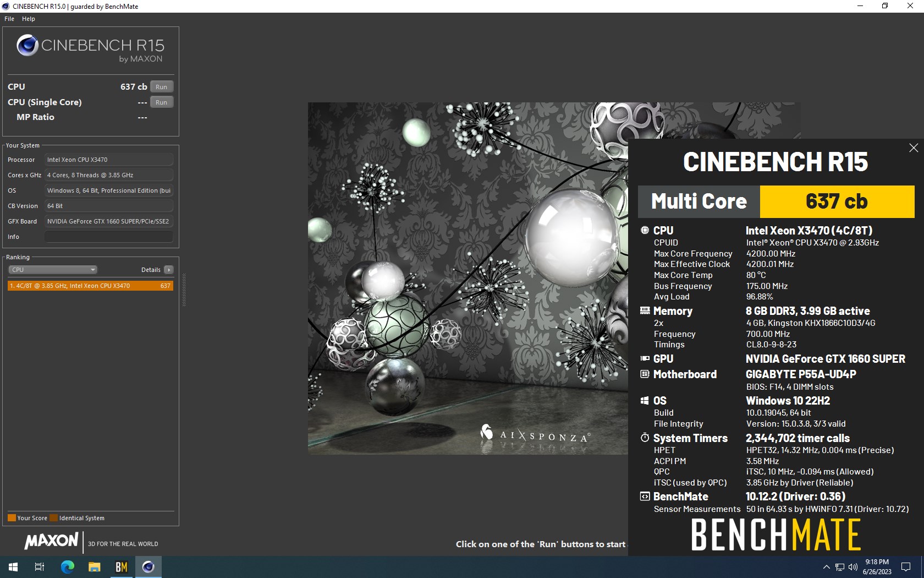Screen dimensions: 924x578
Task: Click the BENCHMATE logo at panel bottom
Action: pyautogui.click(x=776, y=535)
